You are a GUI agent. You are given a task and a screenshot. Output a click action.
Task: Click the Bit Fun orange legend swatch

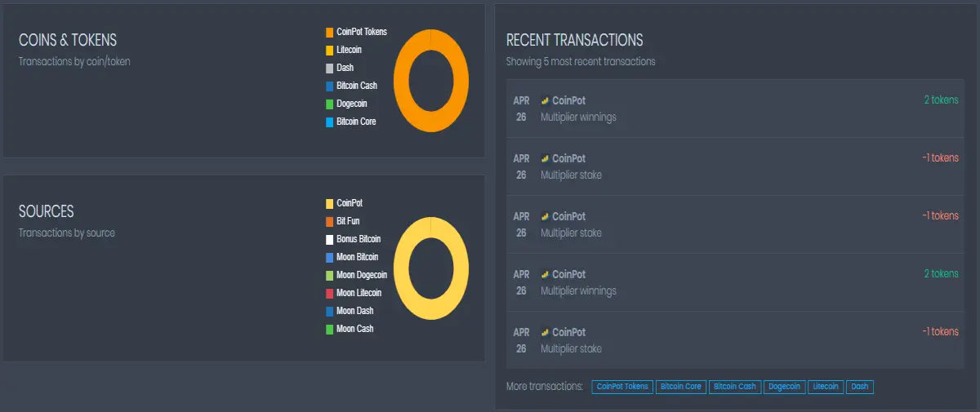coord(329,221)
